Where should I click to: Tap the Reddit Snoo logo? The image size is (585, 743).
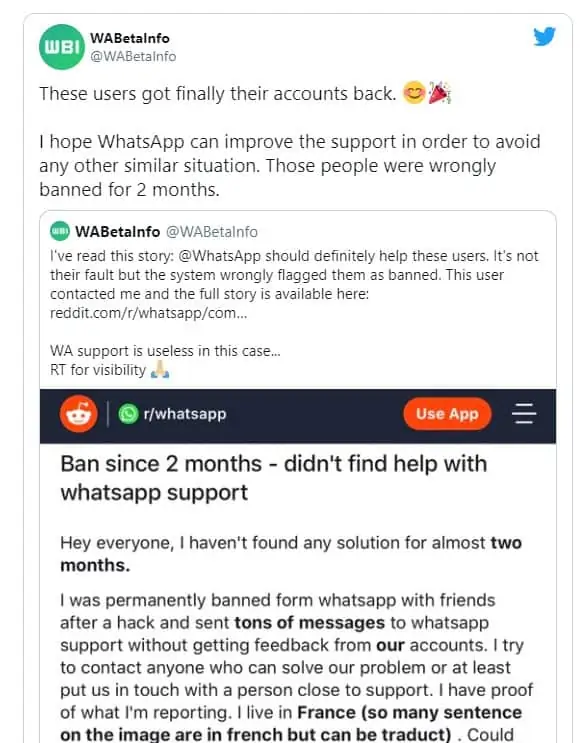(79, 414)
